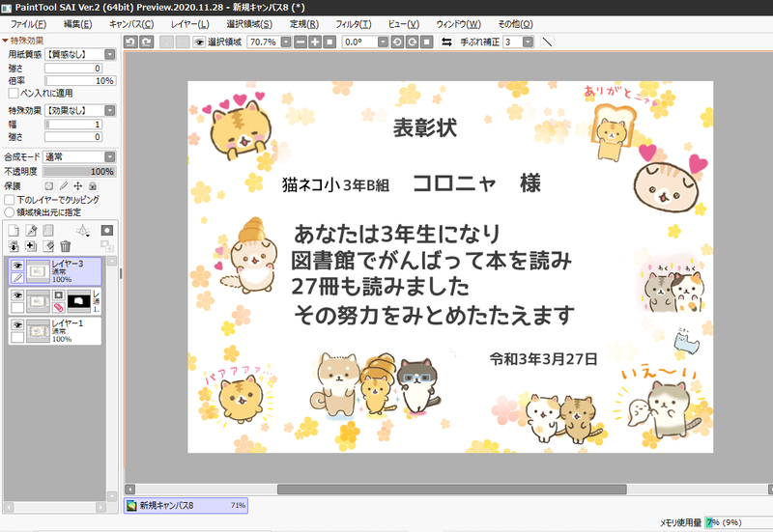Image resolution: width=773 pixels, height=532 pixels.
Task: Collapse the 特殊効果 panel triangle
Action: (6, 41)
